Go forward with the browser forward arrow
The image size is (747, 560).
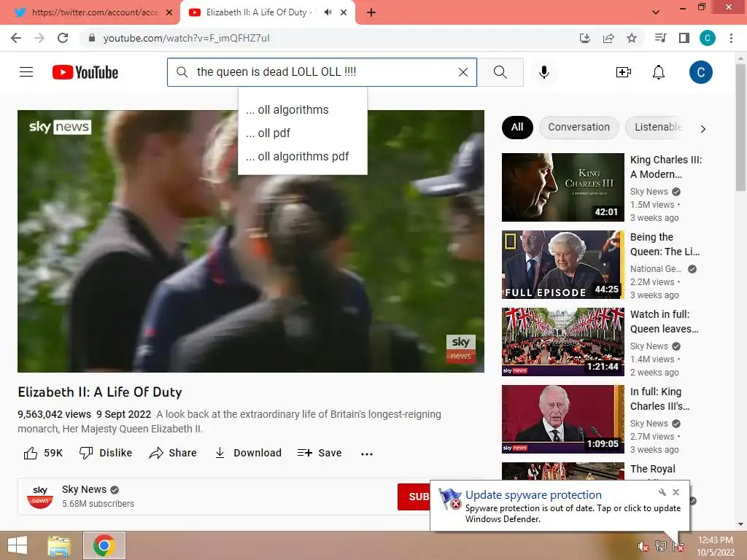pos(39,38)
